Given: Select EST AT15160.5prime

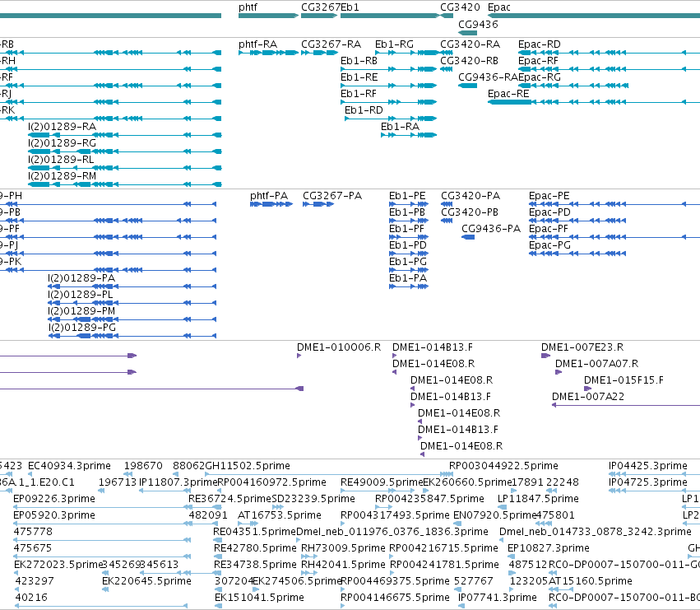Looking at the screenshot, I should [x=590, y=581].
